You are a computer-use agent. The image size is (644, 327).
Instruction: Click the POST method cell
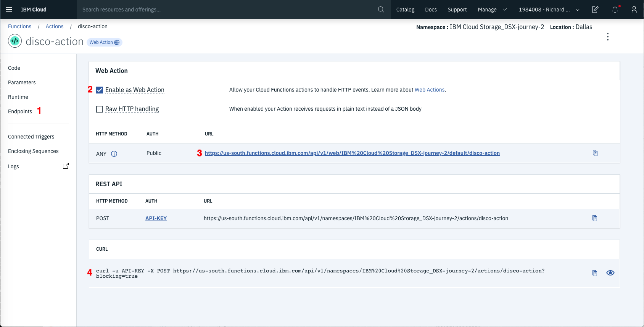(103, 218)
